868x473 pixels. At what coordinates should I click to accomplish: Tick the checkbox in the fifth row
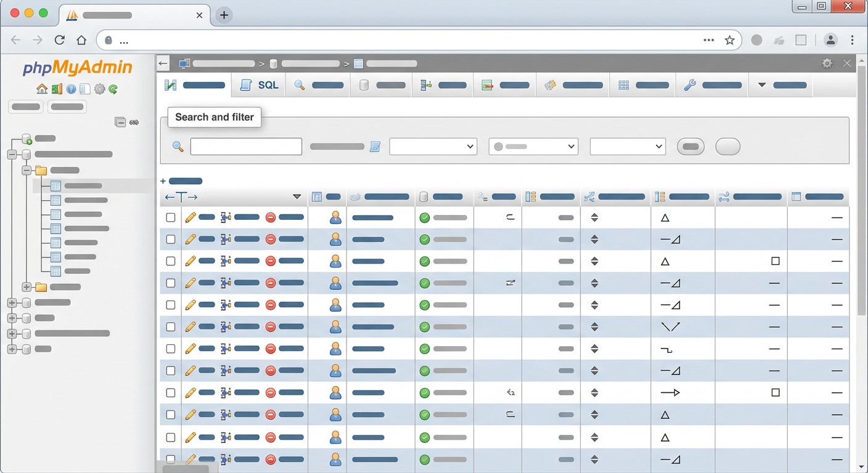coord(171,305)
